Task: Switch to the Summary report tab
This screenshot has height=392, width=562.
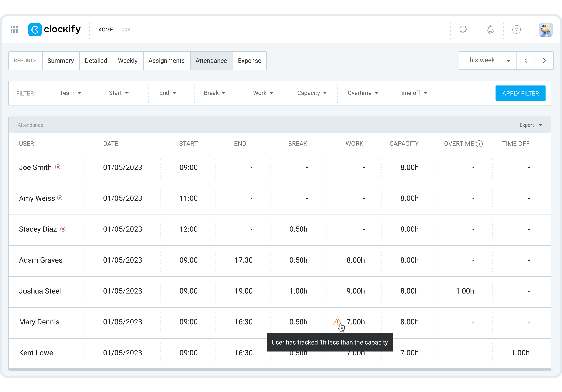Action: click(61, 61)
